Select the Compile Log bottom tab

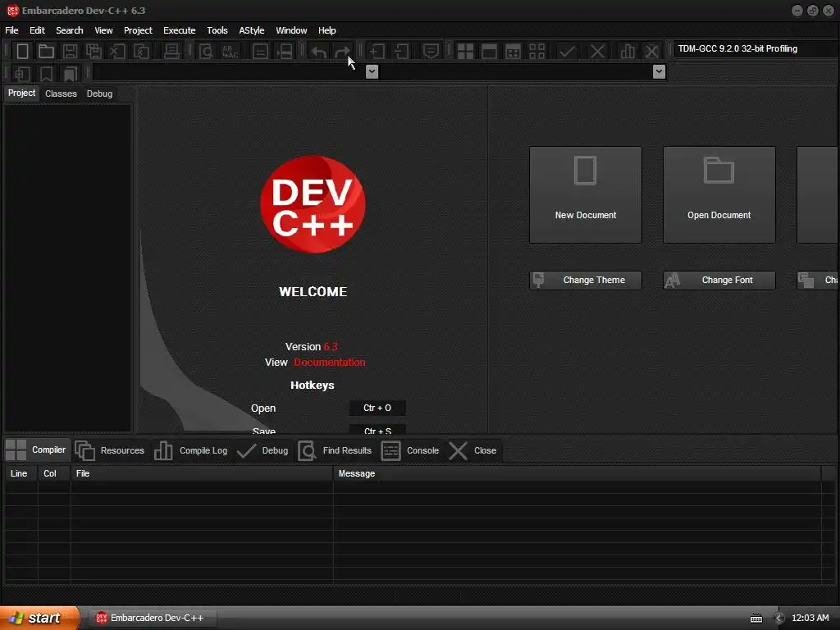[190, 450]
